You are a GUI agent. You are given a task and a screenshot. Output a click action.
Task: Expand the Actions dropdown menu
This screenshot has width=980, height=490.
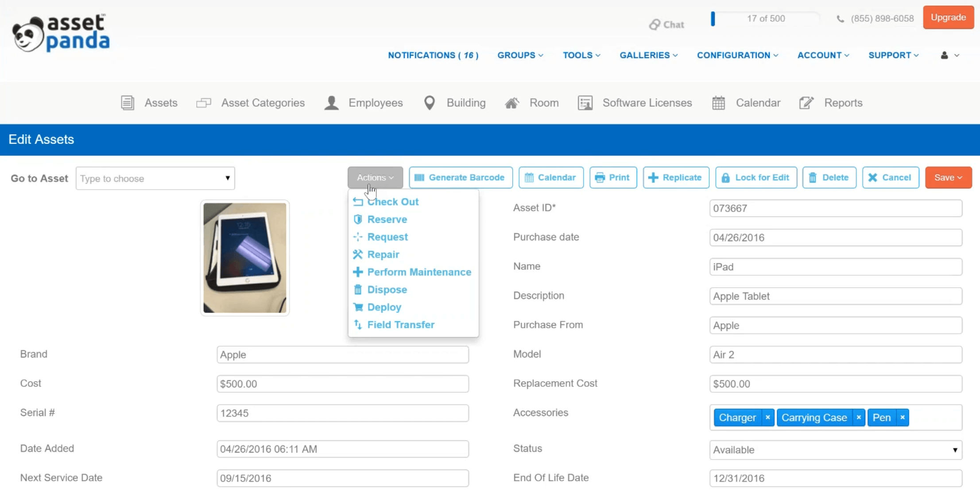(x=375, y=178)
